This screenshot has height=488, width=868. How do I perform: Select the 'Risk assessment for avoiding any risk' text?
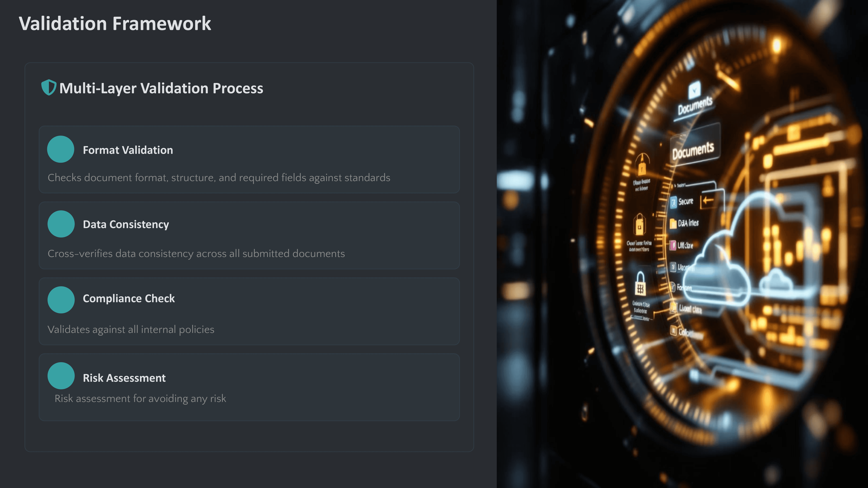(x=140, y=398)
